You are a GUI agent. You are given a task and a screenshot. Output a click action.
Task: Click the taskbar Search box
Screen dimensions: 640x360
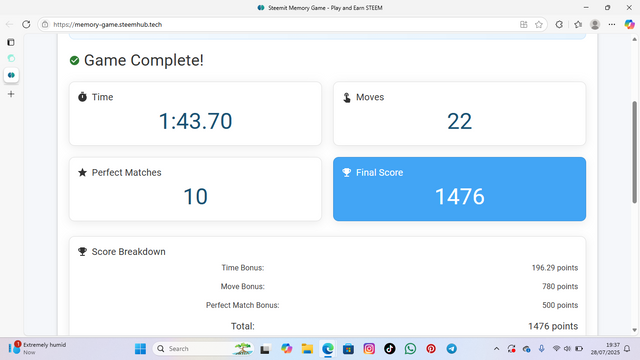(x=203, y=349)
